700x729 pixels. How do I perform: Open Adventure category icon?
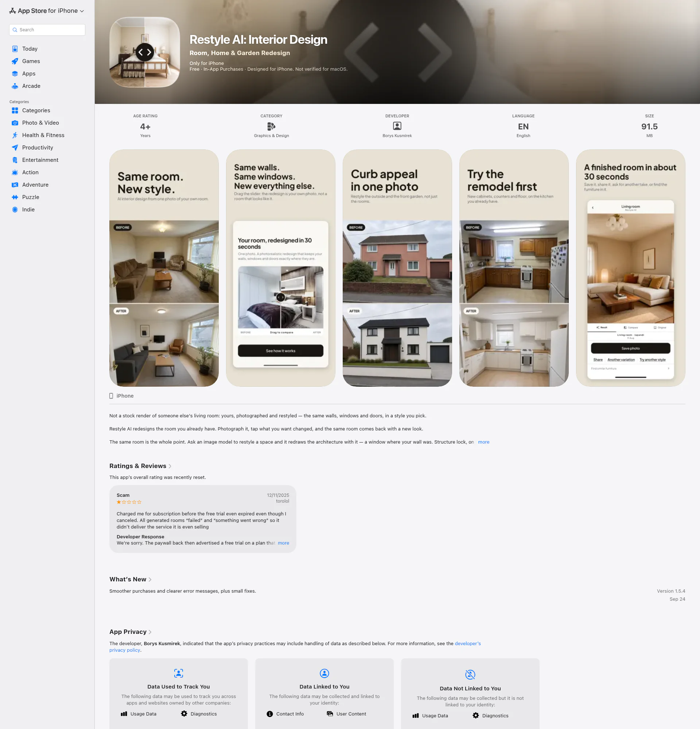coord(15,185)
